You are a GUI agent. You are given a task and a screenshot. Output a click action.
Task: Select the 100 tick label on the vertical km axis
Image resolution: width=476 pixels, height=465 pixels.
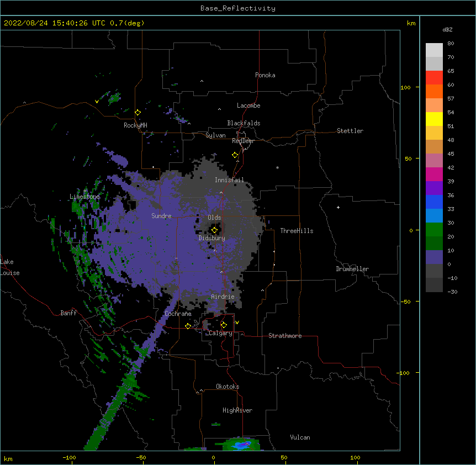pos(405,87)
